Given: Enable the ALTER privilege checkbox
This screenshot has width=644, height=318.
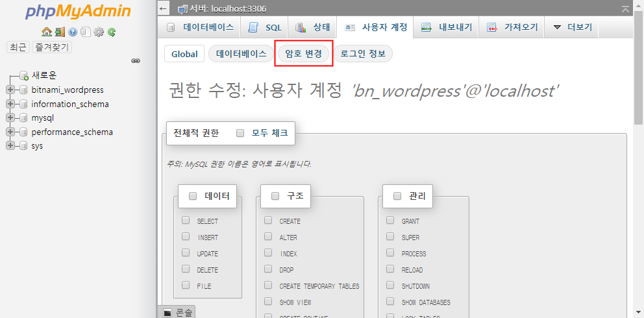Looking at the screenshot, I should 268,236.
